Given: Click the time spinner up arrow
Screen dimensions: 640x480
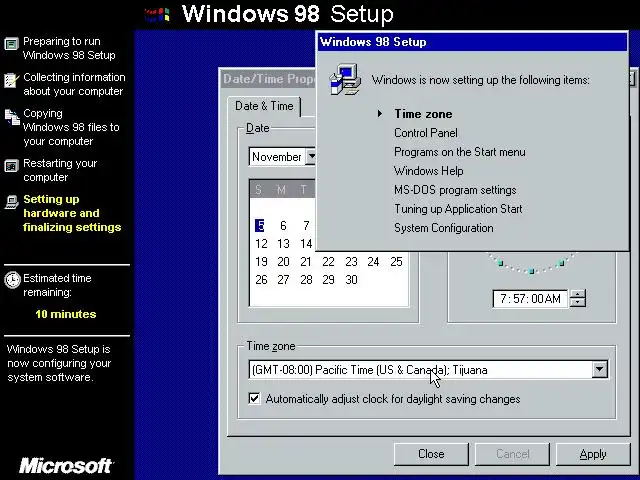Looking at the screenshot, I should pos(578,294).
